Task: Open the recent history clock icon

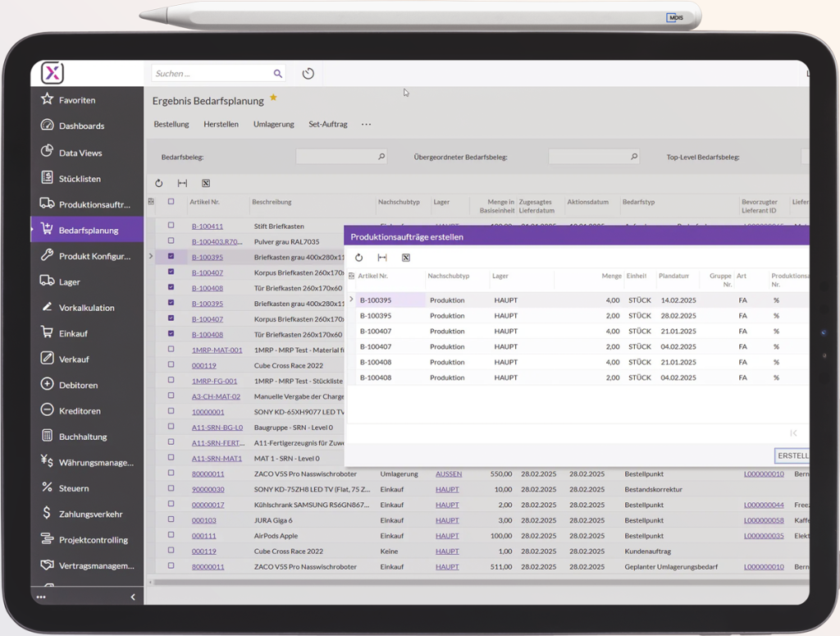Action: (308, 74)
